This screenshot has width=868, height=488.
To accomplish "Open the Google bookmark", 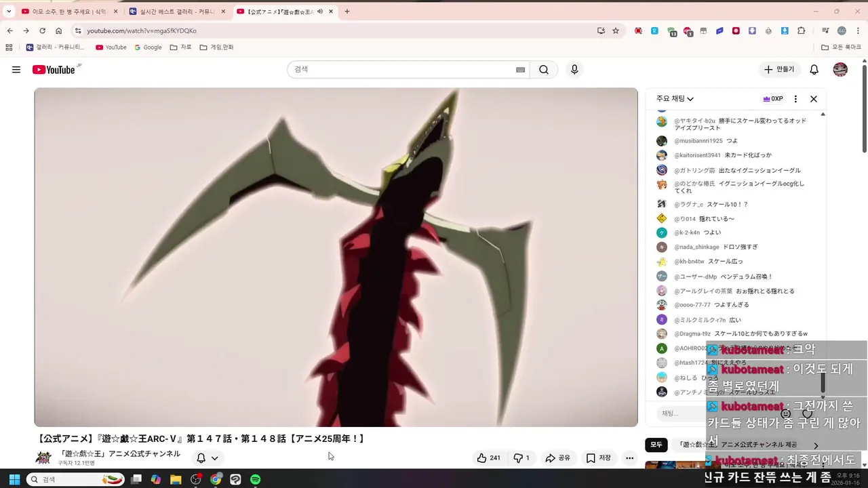I will pos(148,47).
